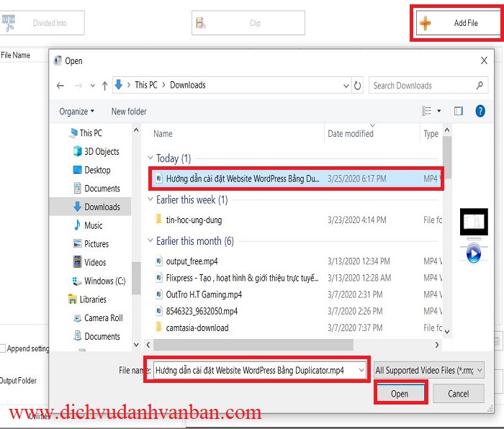504x429 pixels.
Task: Sort by the Type column header
Action: (431, 134)
